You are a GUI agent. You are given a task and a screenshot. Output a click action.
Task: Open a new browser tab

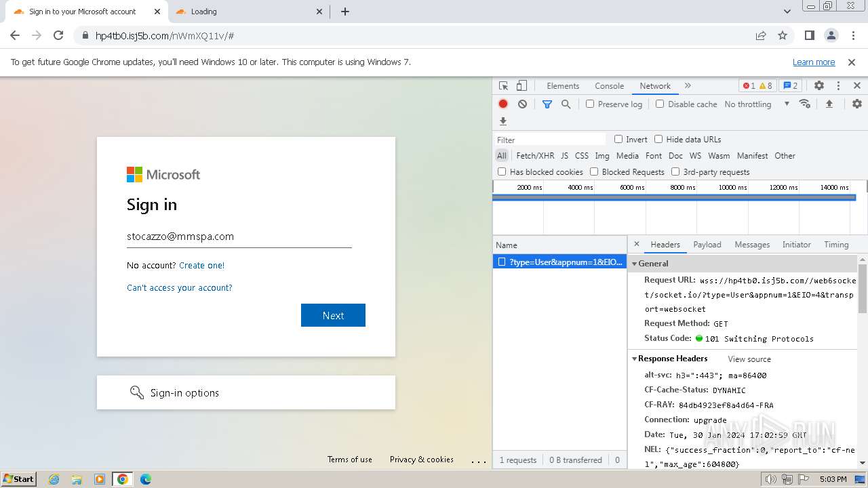(x=345, y=12)
